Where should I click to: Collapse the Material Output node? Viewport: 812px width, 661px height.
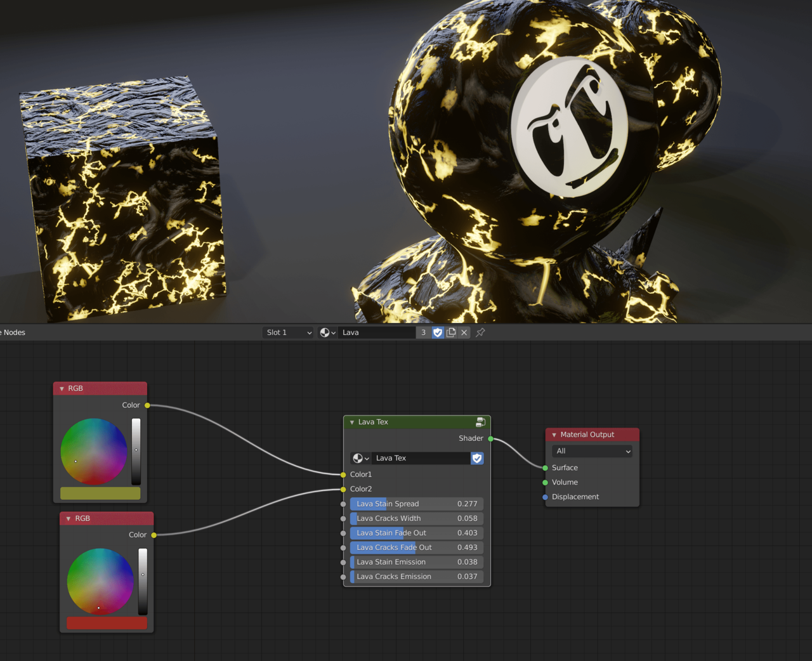(554, 435)
